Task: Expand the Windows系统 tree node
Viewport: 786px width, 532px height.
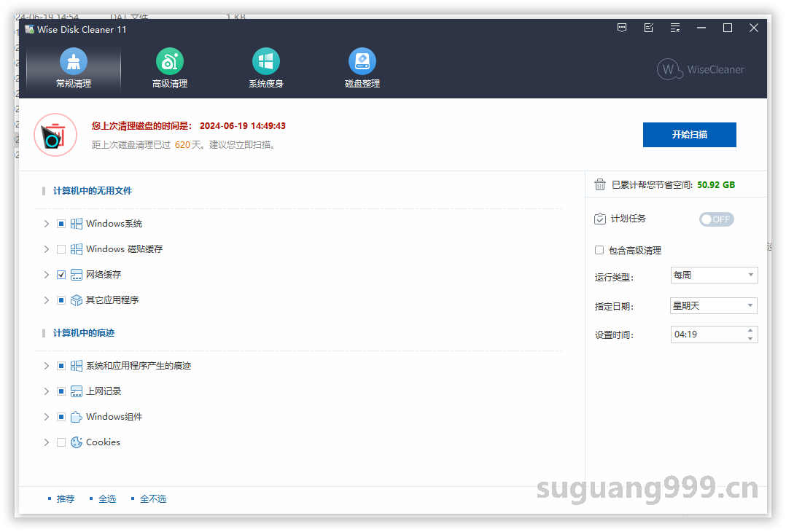Action: pos(47,224)
